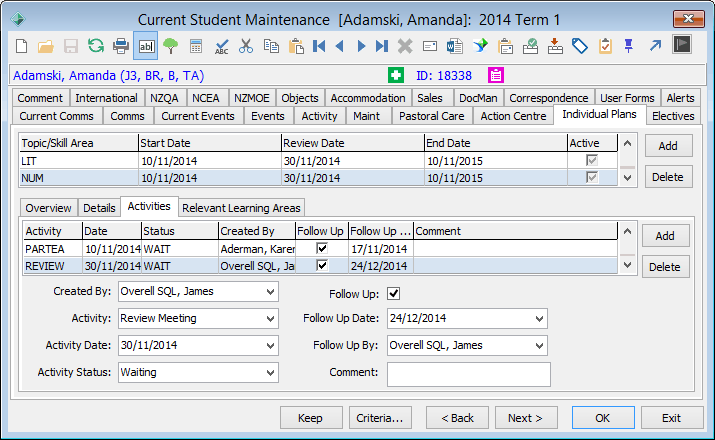Expand the Follow Up By dropdown

tap(539, 346)
